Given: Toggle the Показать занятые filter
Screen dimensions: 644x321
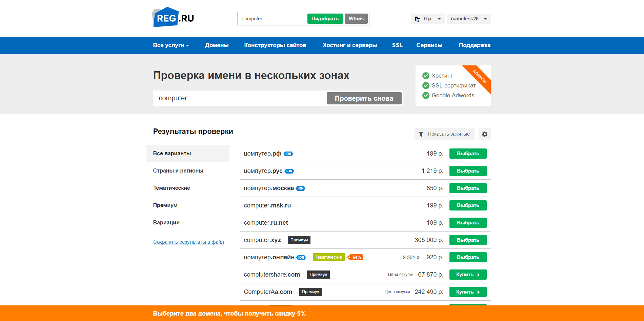Looking at the screenshot, I should [x=444, y=134].
